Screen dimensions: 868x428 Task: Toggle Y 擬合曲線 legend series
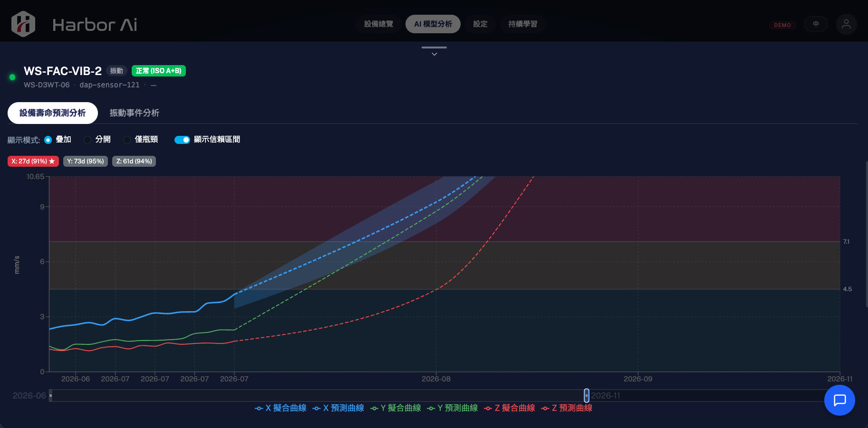point(395,408)
